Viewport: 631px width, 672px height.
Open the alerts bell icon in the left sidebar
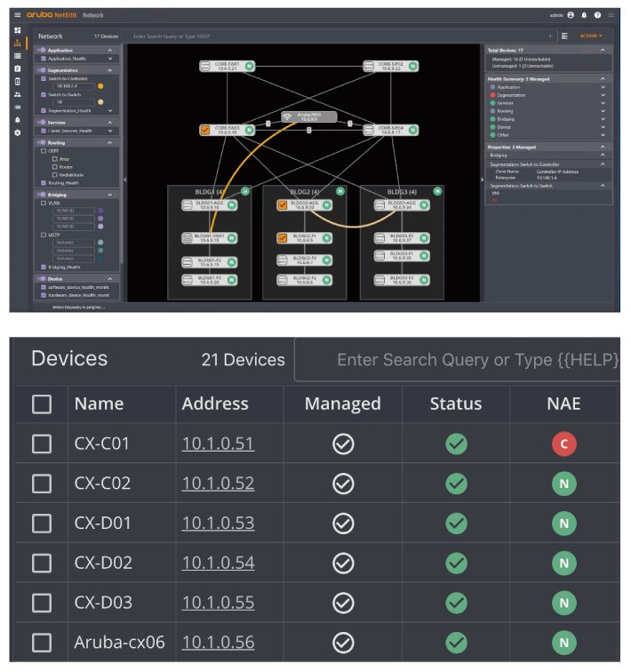tap(17, 120)
